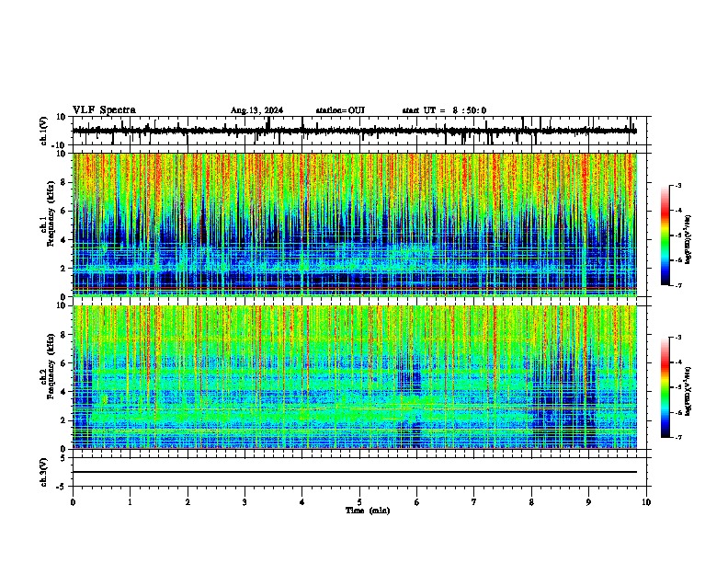Click time axis tick label "8"
This screenshot has height=563, width=728.
(x=531, y=502)
